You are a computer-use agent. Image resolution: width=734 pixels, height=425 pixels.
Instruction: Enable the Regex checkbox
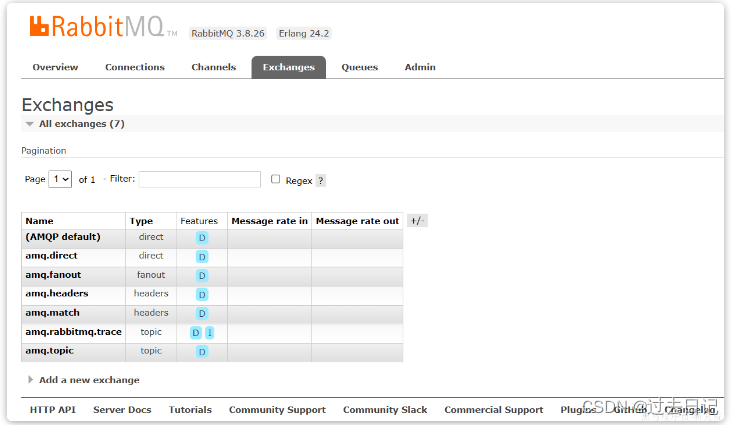275,179
